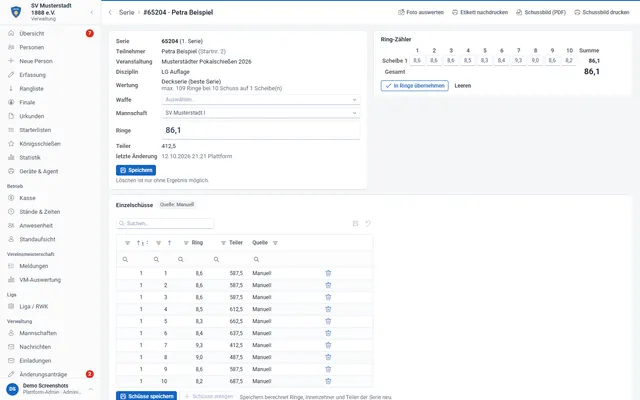Click Schüsse anlegen button
Viewport: 640px width, 400px height.
click(x=209, y=396)
